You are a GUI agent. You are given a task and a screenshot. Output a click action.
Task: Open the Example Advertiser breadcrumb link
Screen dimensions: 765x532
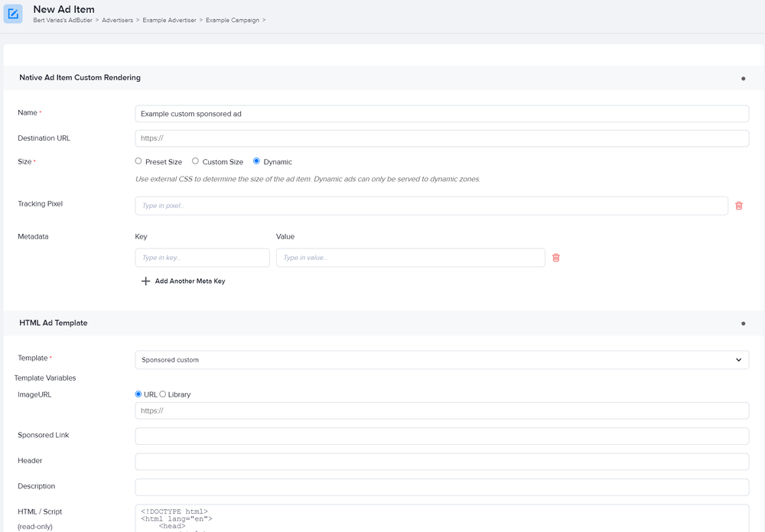(x=169, y=20)
